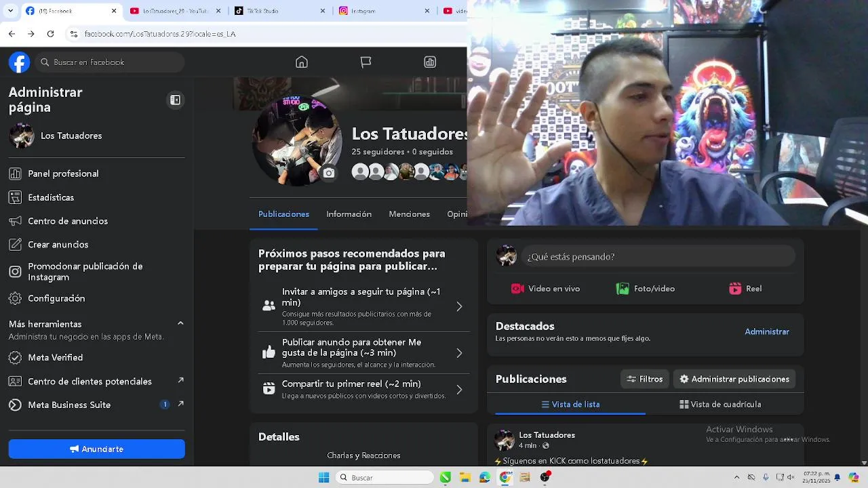Click post avatar thumbnail beside Los Tatuadores
Viewport: 868px width, 488px height.
click(505, 440)
